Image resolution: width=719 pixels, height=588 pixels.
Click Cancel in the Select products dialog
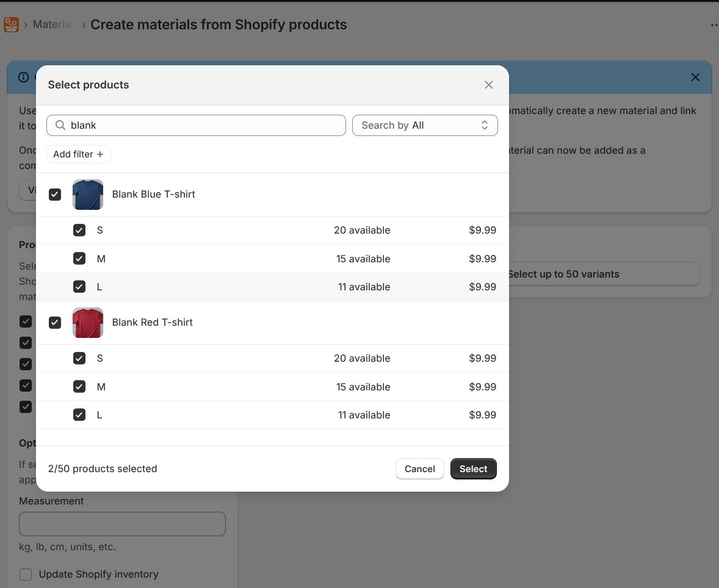tap(419, 468)
